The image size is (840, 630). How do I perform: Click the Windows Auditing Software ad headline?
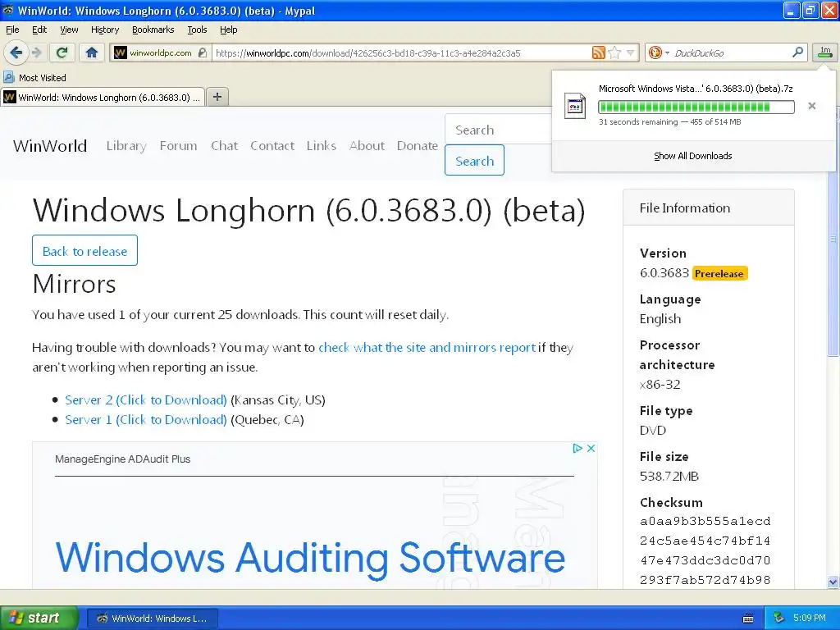(310, 558)
